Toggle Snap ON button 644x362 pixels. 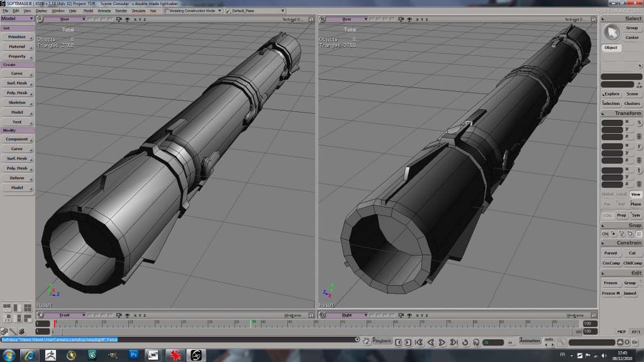click(605, 234)
